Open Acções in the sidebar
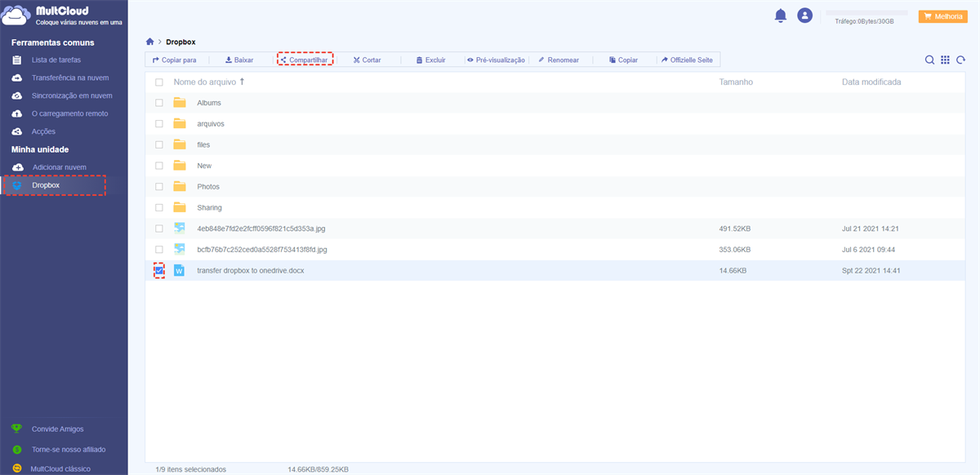This screenshot has height=475, width=980. point(44,131)
